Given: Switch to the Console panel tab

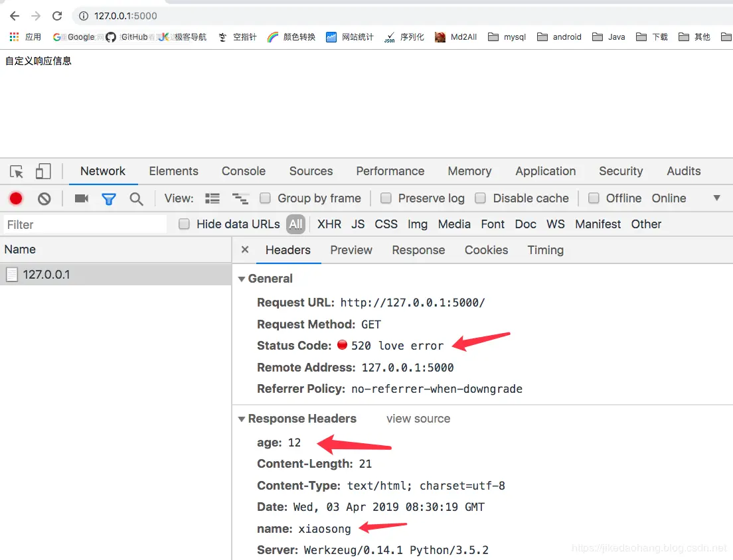Looking at the screenshot, I should [x=244, y=171].
